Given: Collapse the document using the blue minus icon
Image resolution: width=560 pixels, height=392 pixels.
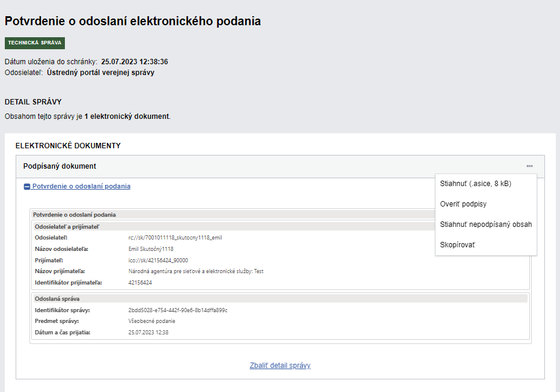Looking at the screenshot, I should [27, 187].
